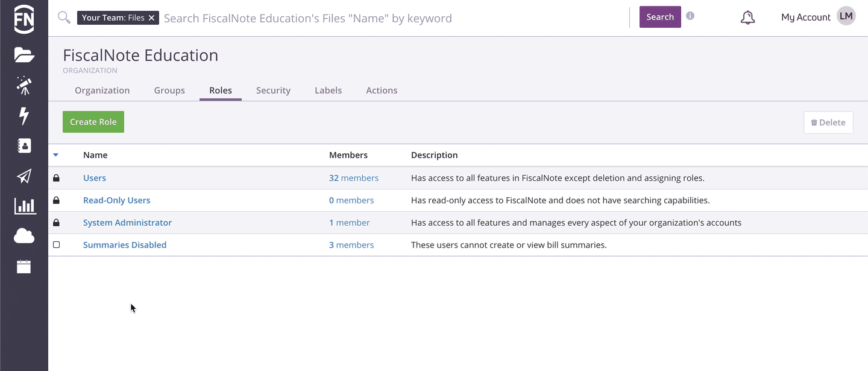Open the lightning bolt actions icon
This screenshot has height=371, width=868.
click(24, 115)
